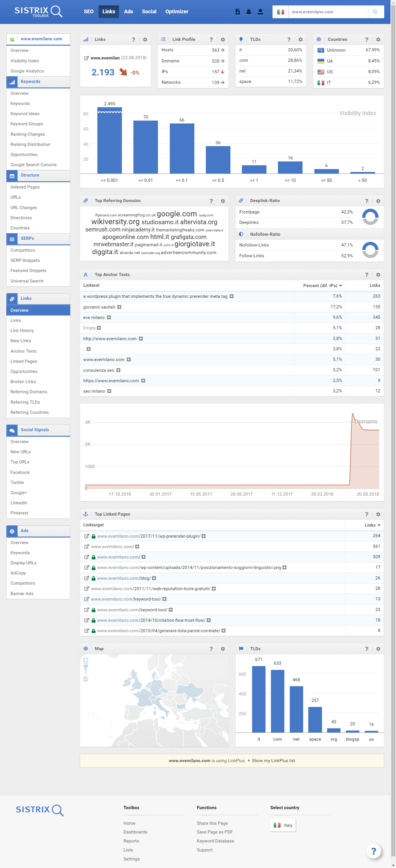Open settings gear of top TLDs box

(300, 39)
